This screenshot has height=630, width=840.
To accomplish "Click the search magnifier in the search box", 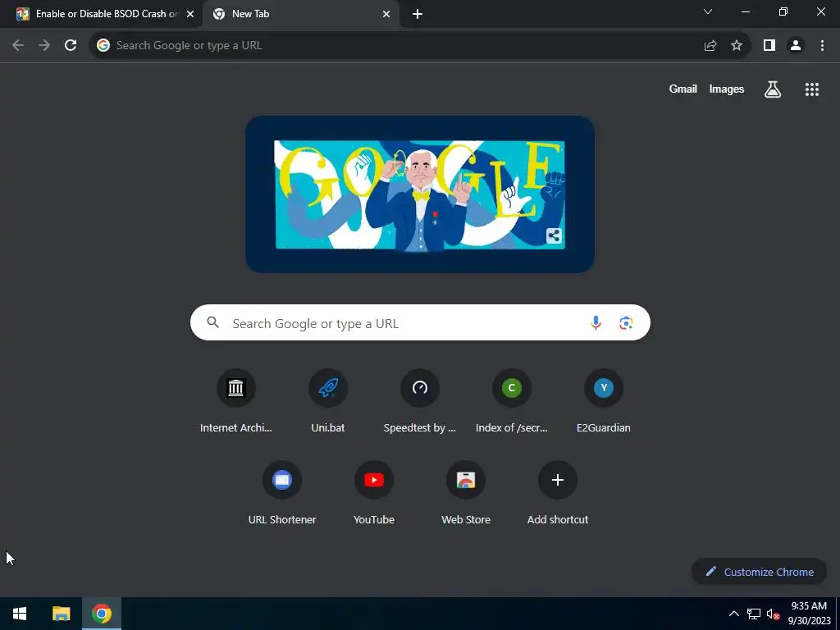I will pos(213,322).
